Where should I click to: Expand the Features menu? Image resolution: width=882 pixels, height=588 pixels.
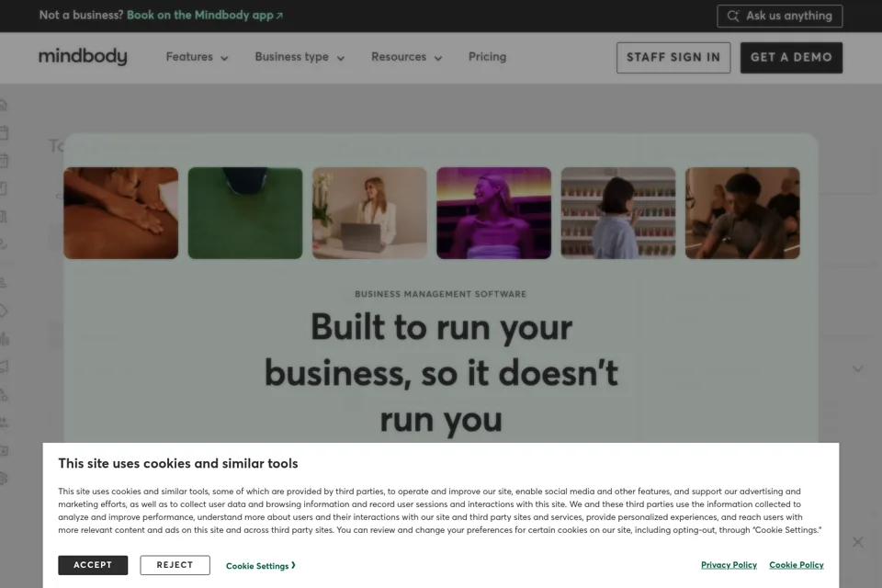pyautogui.click(x=197, y=57)
